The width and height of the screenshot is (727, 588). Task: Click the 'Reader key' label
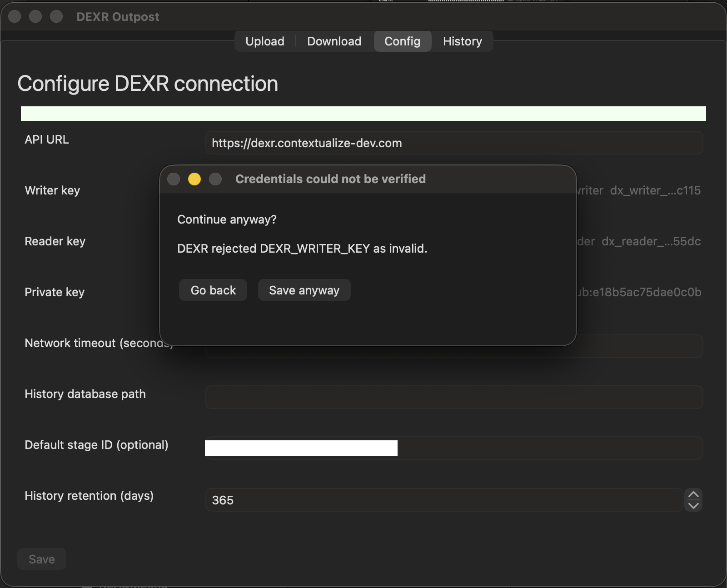[55, 241]
